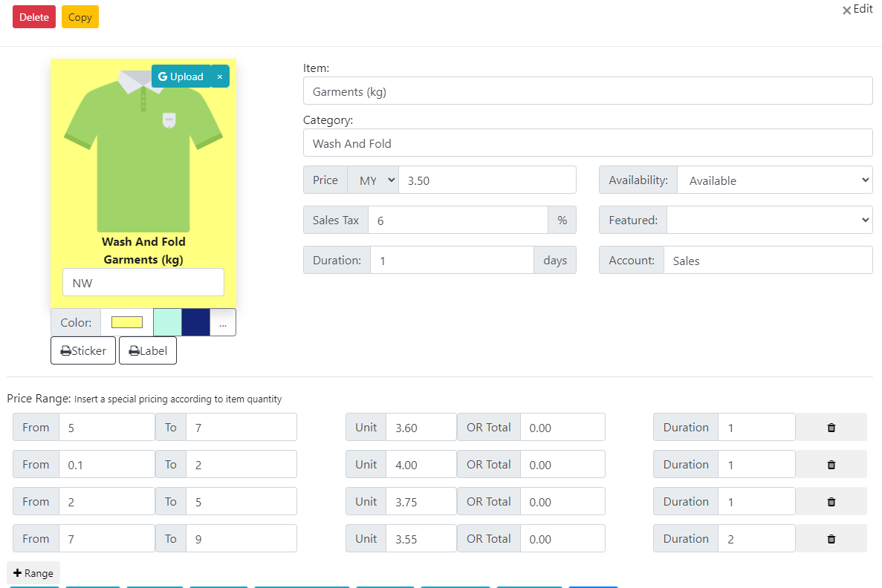The image size is (882, 588).
Task: Click the x icon beside Edit
Action: [846, 10]
